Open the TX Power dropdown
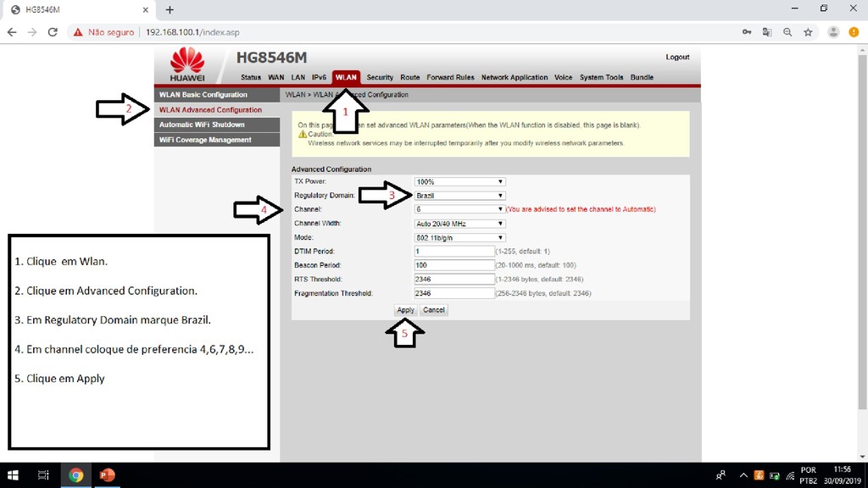 [x=459, y=181]
